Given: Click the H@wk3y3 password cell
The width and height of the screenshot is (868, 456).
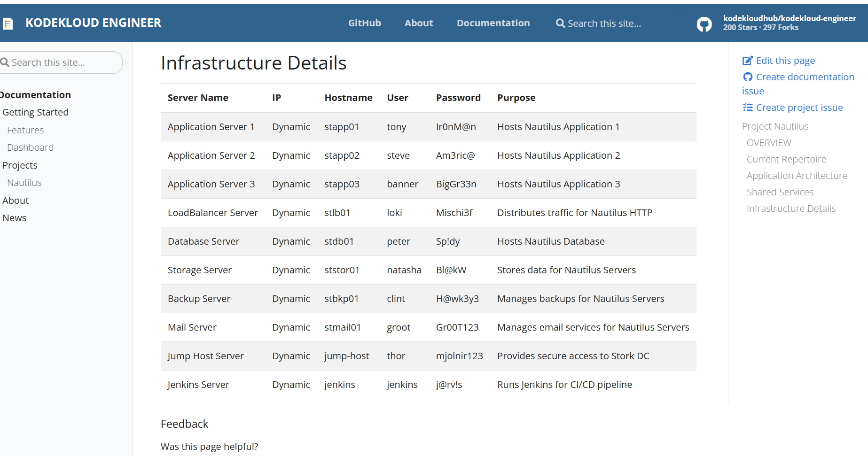Looking at the screenshot, I should (457, 299).
